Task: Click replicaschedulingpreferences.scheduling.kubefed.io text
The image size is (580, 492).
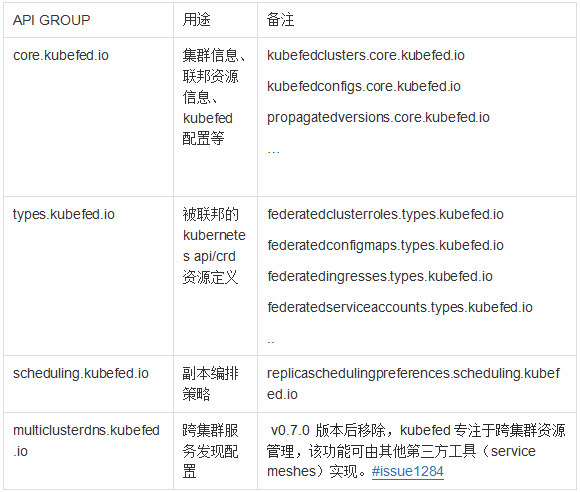Action: tap(413, 384)
